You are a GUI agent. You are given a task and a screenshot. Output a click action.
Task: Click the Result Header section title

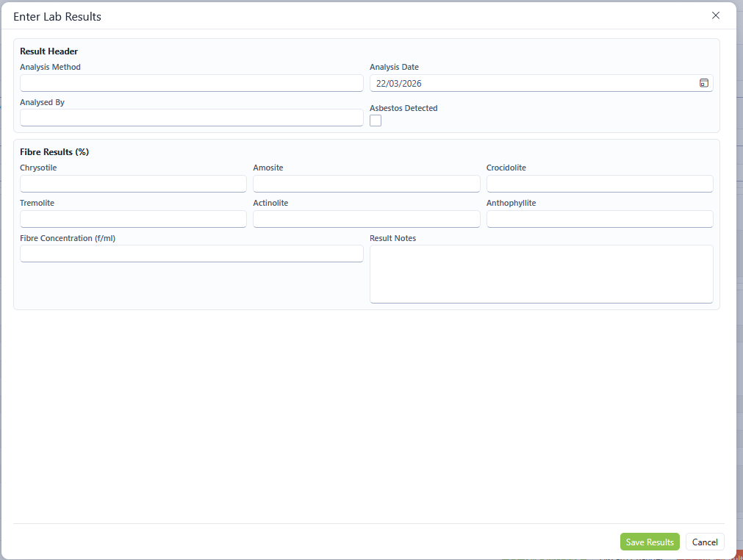(49, 51)
